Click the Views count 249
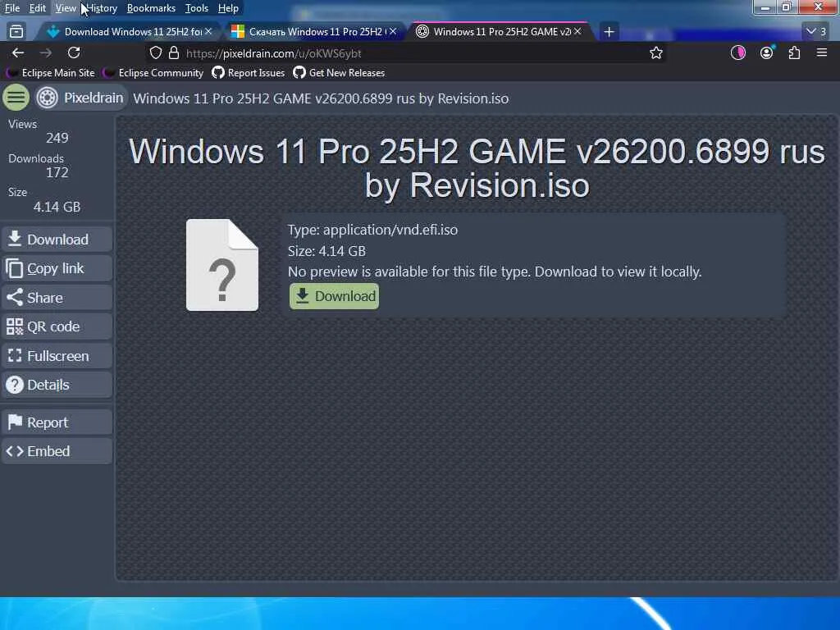The height and width of the screenshot is (630, 840). click(x=57, y=138)
